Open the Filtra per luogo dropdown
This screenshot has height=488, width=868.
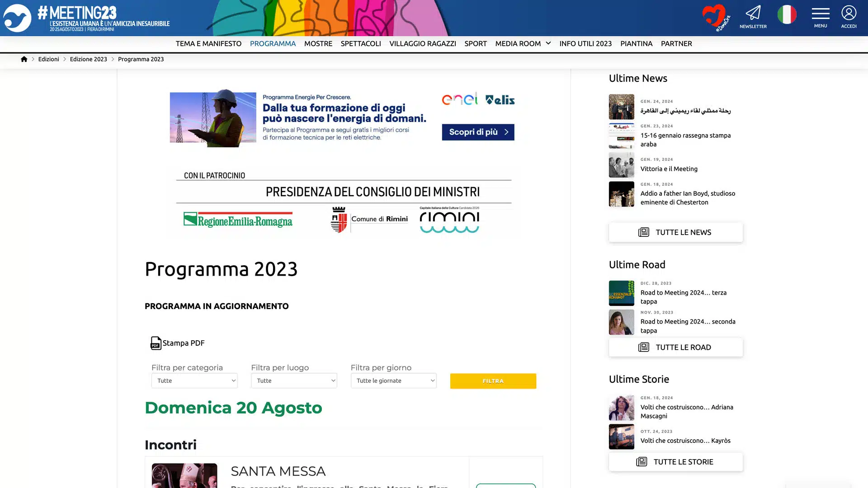point(294,380)
